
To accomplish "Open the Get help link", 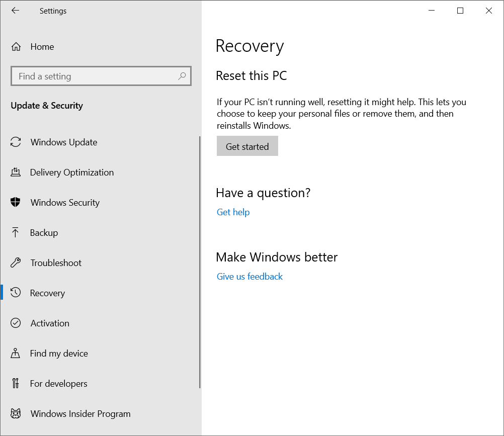I will click(x=233, y=212).
